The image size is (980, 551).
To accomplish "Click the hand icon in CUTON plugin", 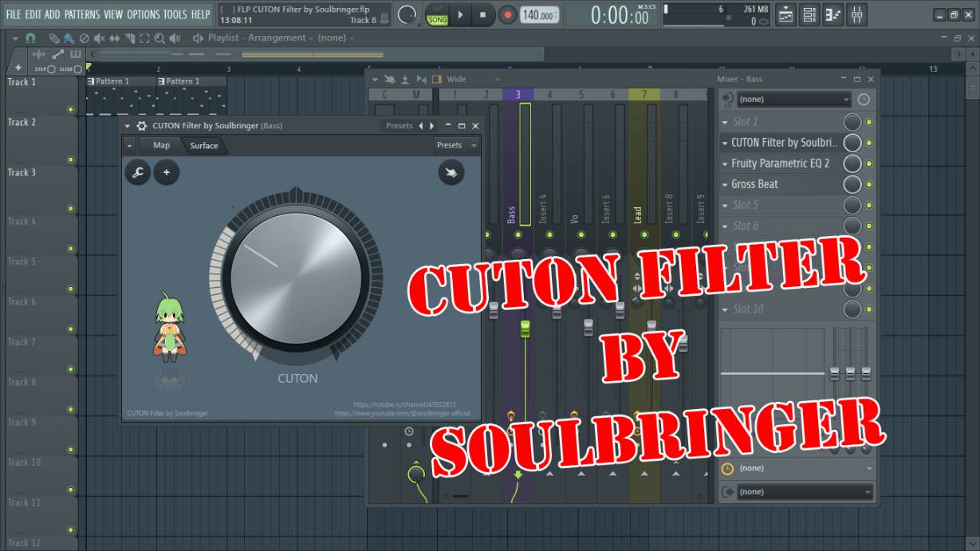I will coord(451,171).
